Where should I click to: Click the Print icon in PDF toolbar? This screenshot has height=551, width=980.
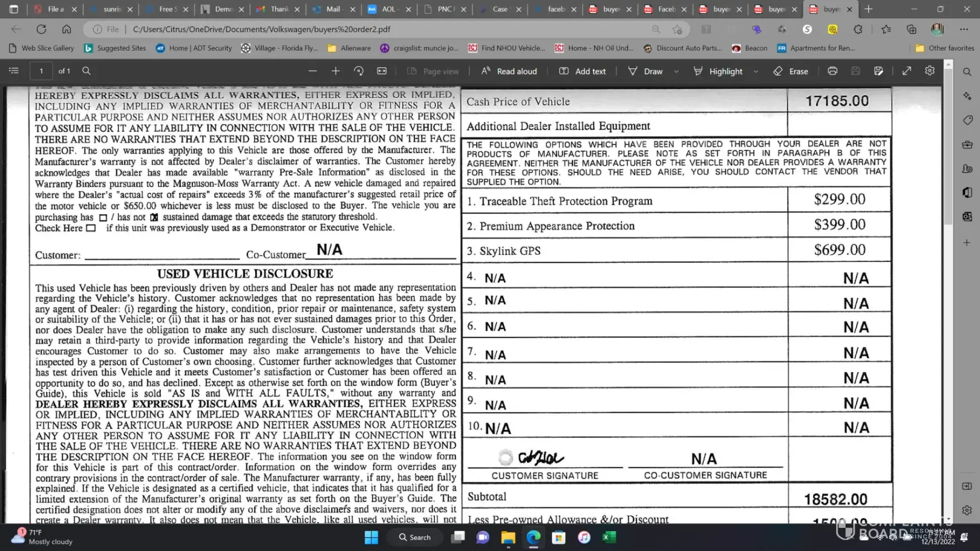click(832, 71)
